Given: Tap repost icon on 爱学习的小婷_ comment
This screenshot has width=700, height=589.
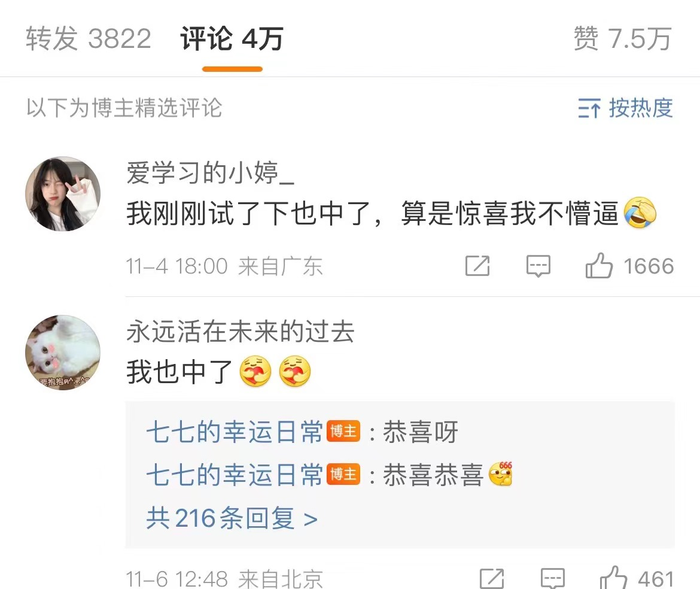Looking at the screenshot, I should point(477,266).
